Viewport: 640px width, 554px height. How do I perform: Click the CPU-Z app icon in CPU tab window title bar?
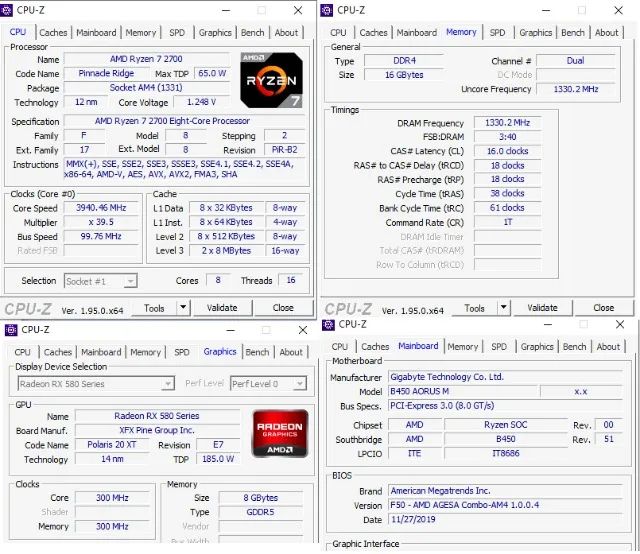(7, 10)
